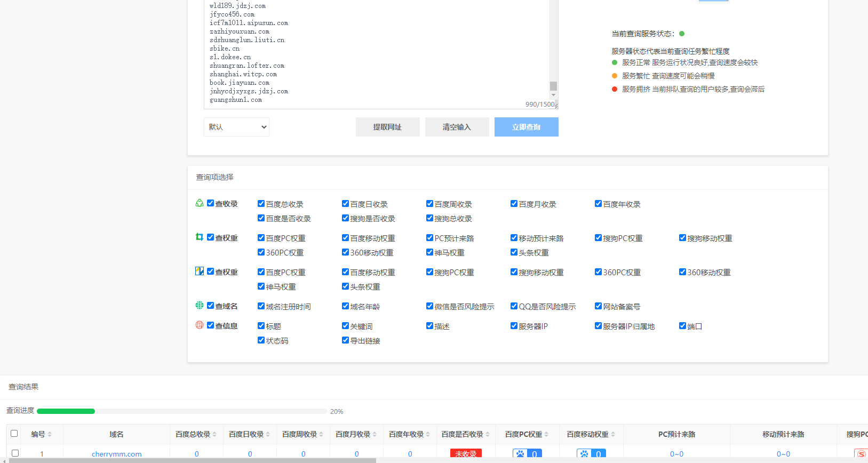Sort by 百度年收录 column arrows
This screenshot has height=463, width=868.
(x=428, y=434)
